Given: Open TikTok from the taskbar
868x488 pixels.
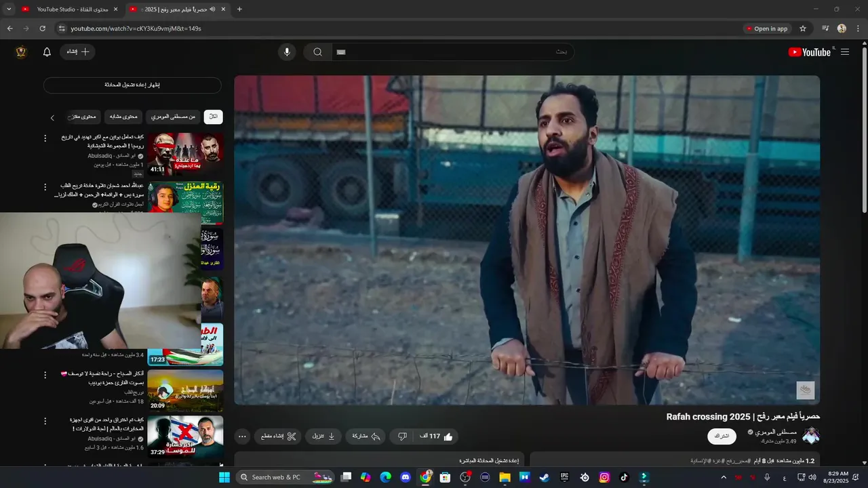Looking at the screenshot, I should point(624,477).
